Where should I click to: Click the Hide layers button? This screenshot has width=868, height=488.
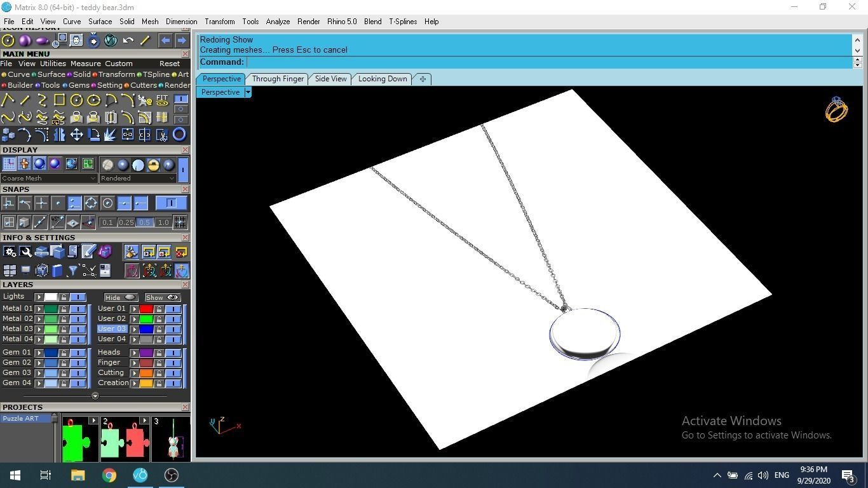(121, 297)
